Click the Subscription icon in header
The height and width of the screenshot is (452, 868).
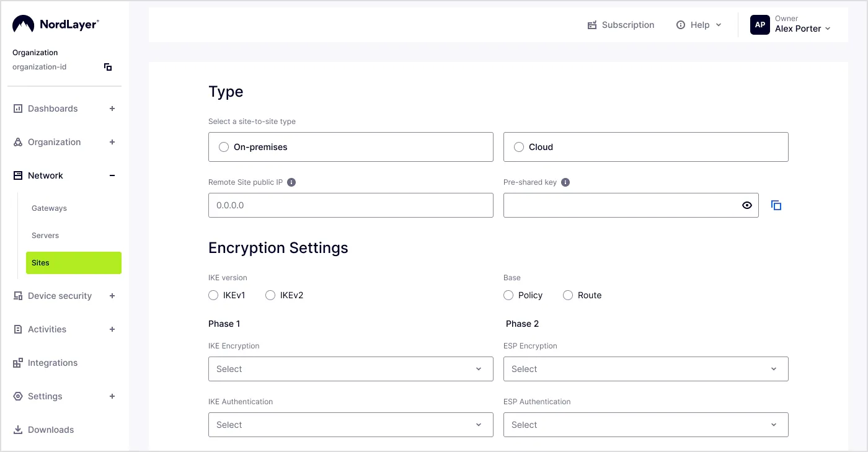tap(592, 25)
